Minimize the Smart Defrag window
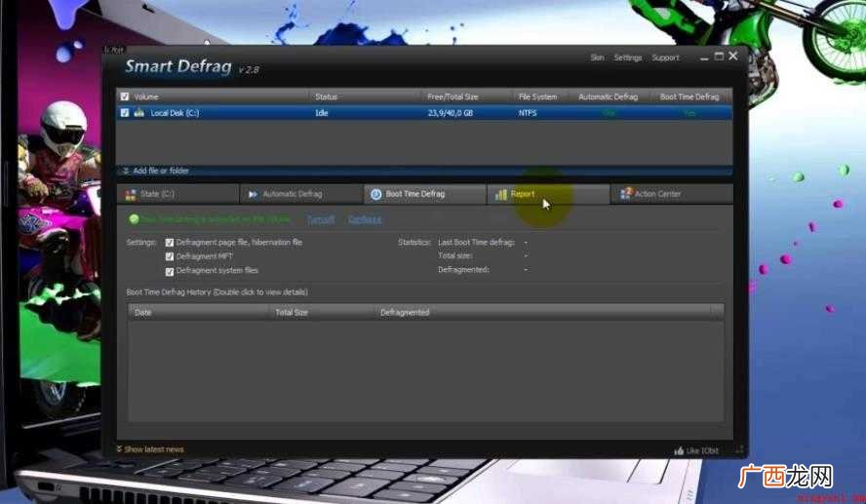Image resolution: width=866 pixels, height=504 pixels. [x=704, y=58]
